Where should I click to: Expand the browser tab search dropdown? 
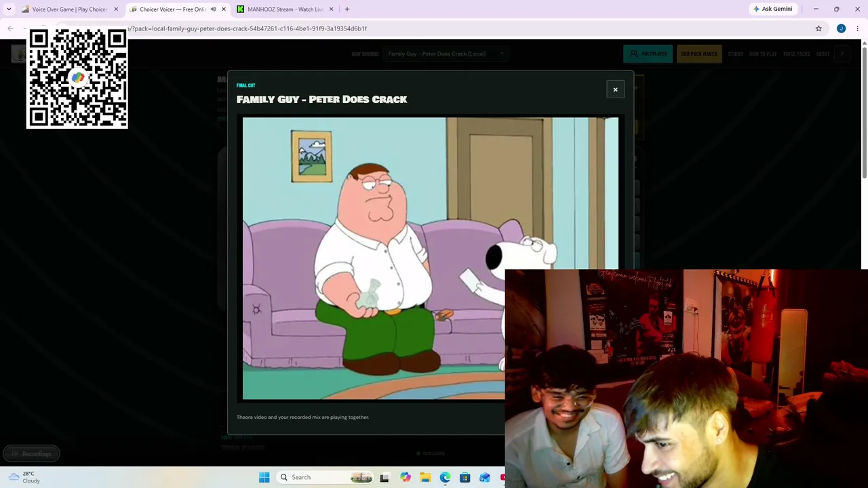9,9
